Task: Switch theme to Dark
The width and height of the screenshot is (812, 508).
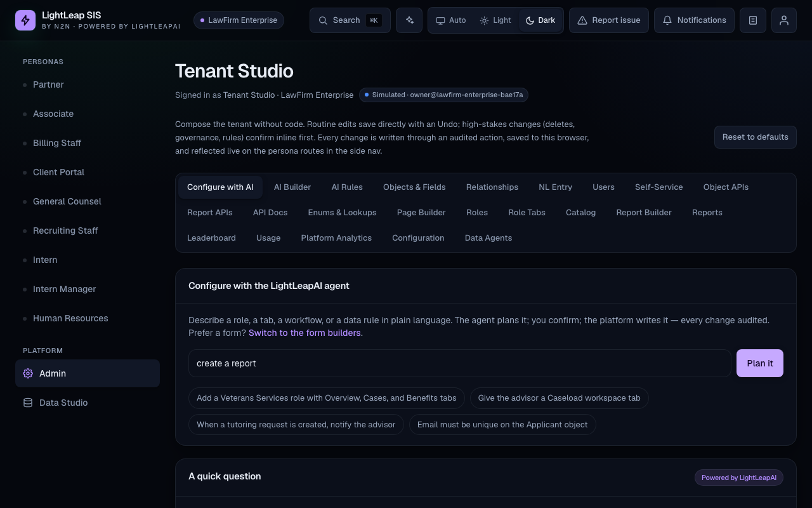Action: pos(540,20)
